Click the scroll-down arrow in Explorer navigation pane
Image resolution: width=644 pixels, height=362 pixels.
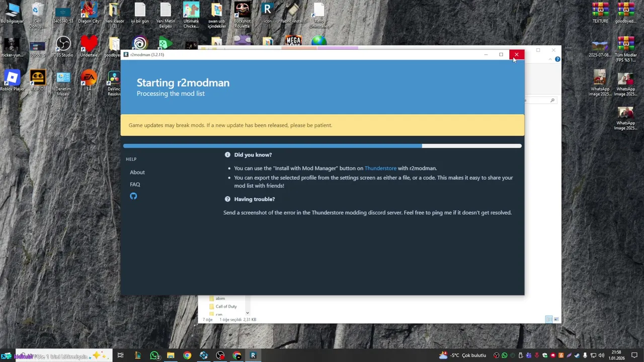click(247, 313)
